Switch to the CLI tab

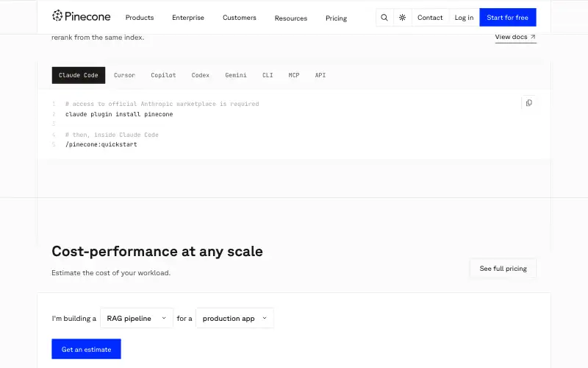[x=268, y=75]
